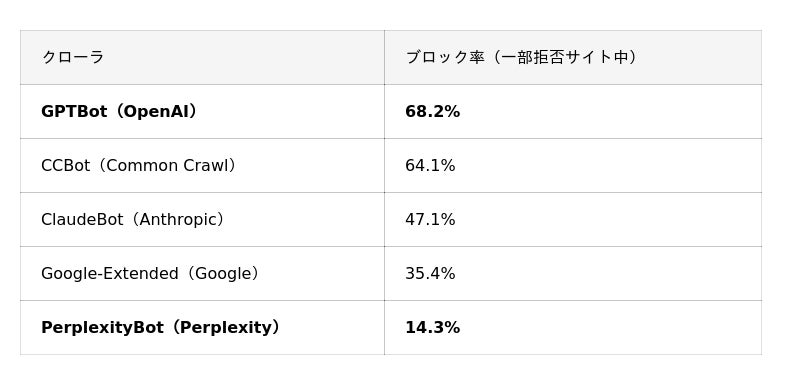Screen dimensions: 800x385
Task: Click the CCBot（Common Crawl） cell
Action: (202, 165)
